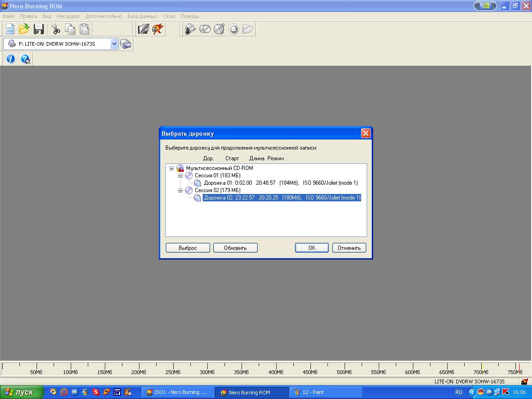Click the Обновить button
532x399 pixels.
coord(236,248)
